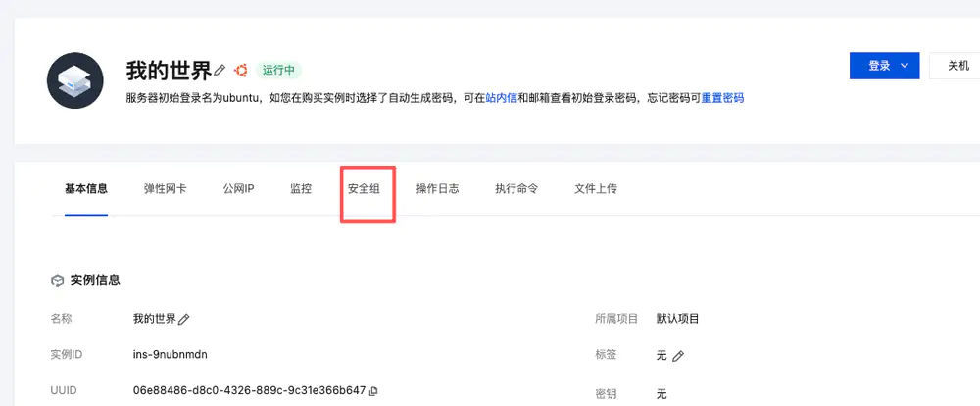Open the 监控 tab
The image size is (980, 406).
[x=301, y=189]
